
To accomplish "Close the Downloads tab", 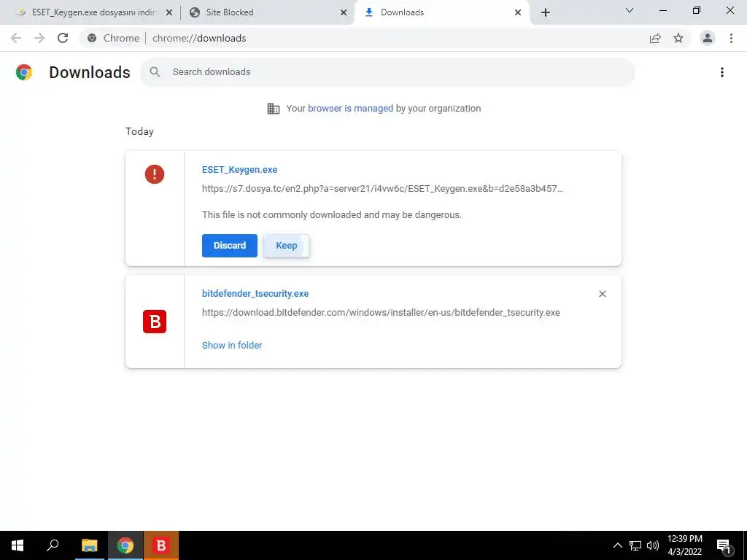I will point(518,12).
